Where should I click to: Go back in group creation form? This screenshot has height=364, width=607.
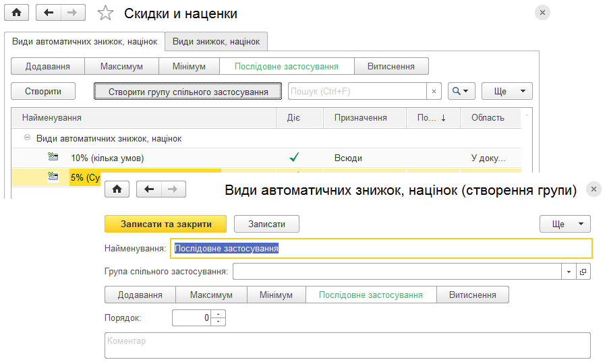coord(149,189)
